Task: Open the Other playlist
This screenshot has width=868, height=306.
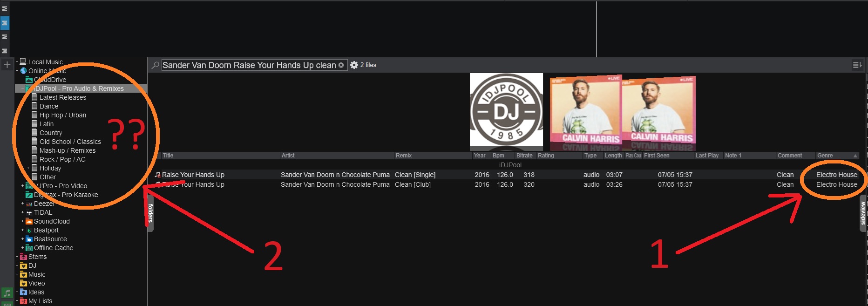Action: pos(47,177)
